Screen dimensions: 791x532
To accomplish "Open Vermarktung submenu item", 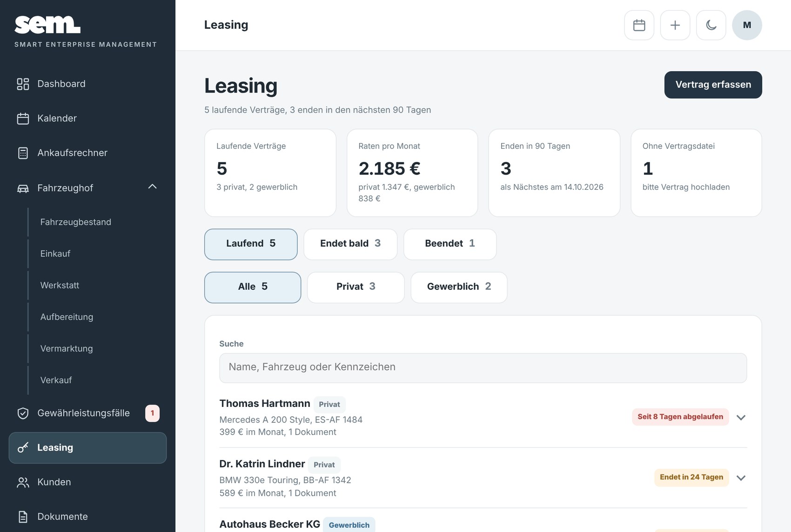I will (67, 349).
